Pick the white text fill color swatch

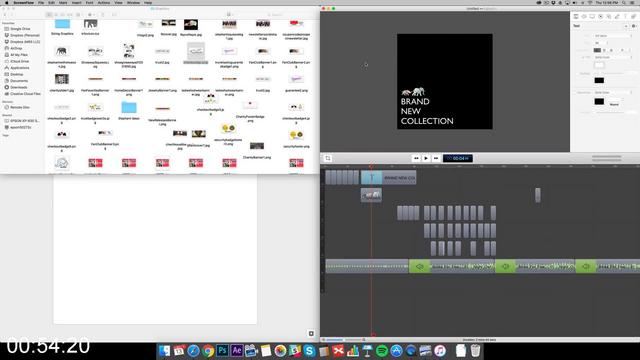click(x=599, y=65)
